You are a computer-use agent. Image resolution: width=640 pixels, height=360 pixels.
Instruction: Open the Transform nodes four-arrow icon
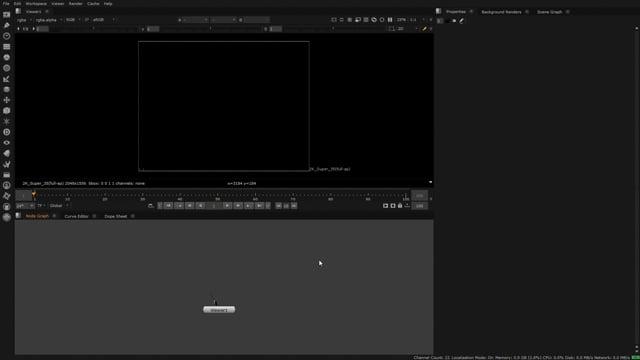pyautogui.click(x=7, y=100)
